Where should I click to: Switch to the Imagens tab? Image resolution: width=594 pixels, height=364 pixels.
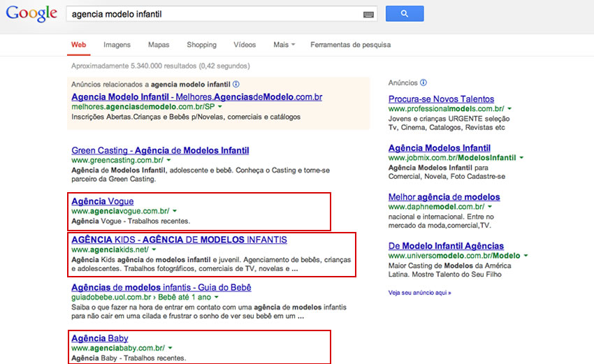click(117, 45)
